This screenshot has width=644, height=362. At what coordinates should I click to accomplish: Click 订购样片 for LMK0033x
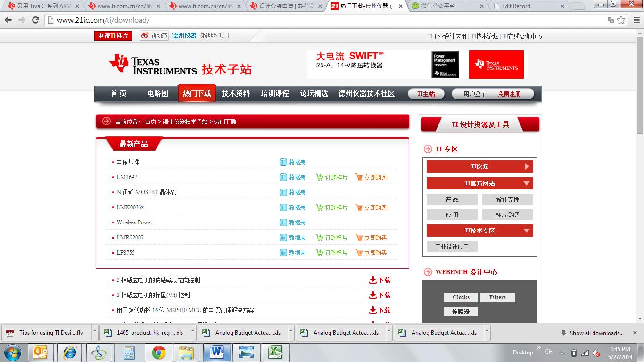coord(332,207)
